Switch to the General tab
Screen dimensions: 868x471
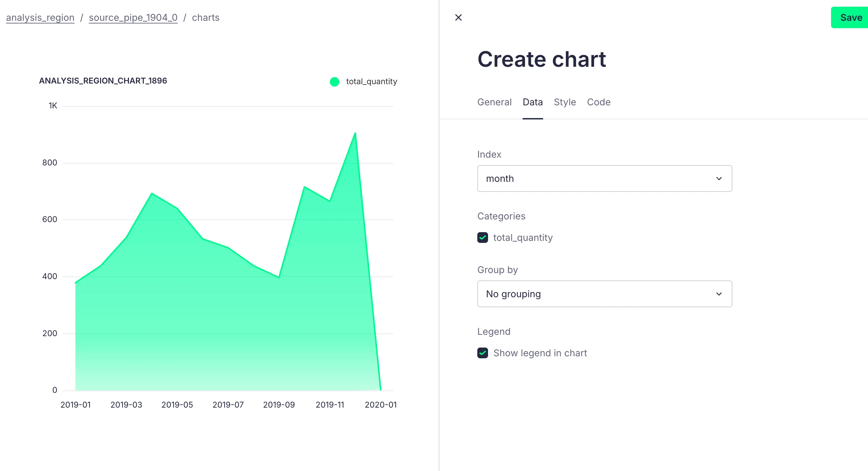[x=494, y=102]
